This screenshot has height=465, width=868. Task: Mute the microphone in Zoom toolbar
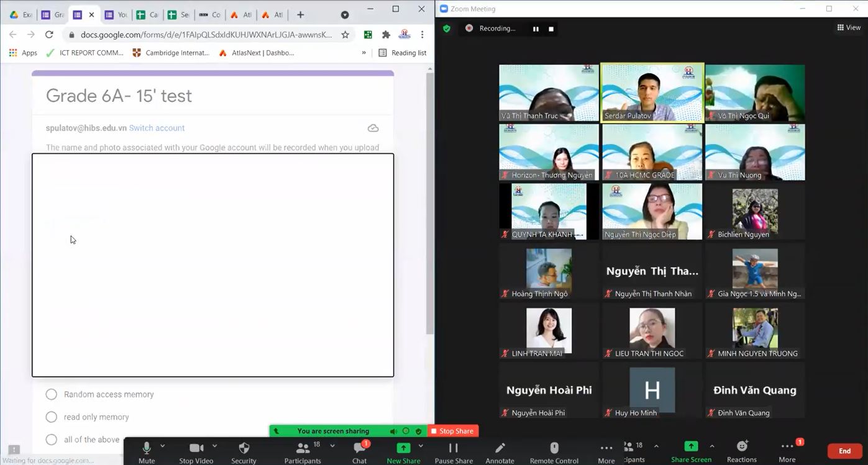pyautogui.click(x=147, y=453)
